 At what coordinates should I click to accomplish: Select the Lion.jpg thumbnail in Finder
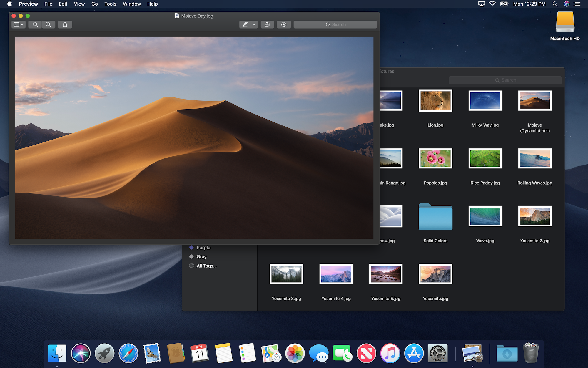click(435, 101)
